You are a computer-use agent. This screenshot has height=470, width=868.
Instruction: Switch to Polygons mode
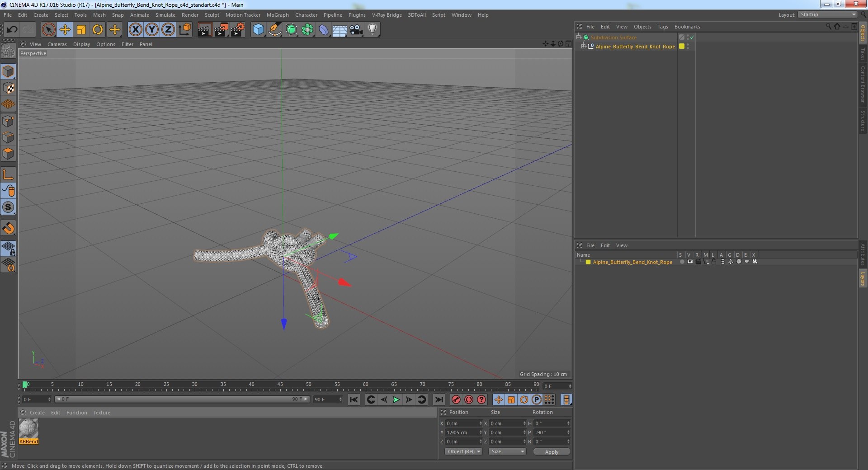click(8, 154)
